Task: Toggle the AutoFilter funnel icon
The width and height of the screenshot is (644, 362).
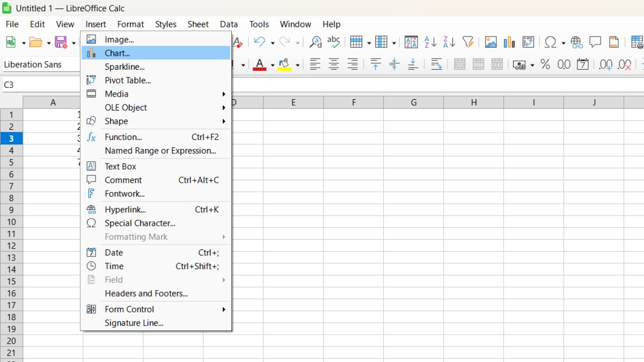Action: [468, 42]
